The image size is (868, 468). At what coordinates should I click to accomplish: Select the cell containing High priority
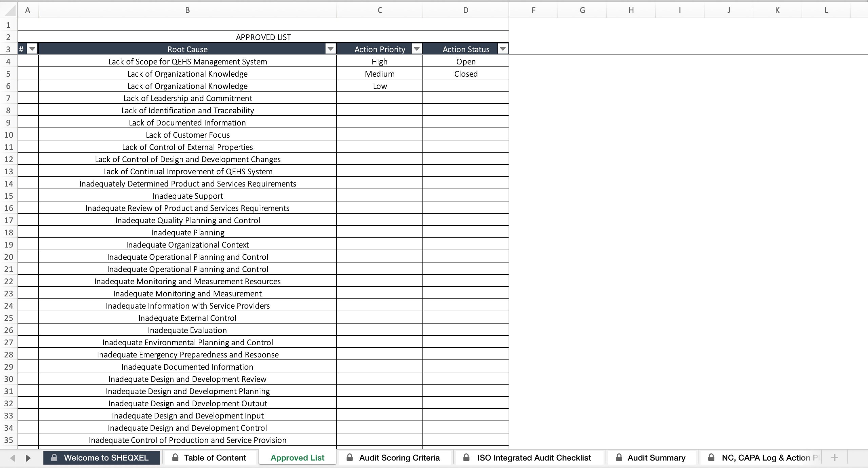(379, 61)
